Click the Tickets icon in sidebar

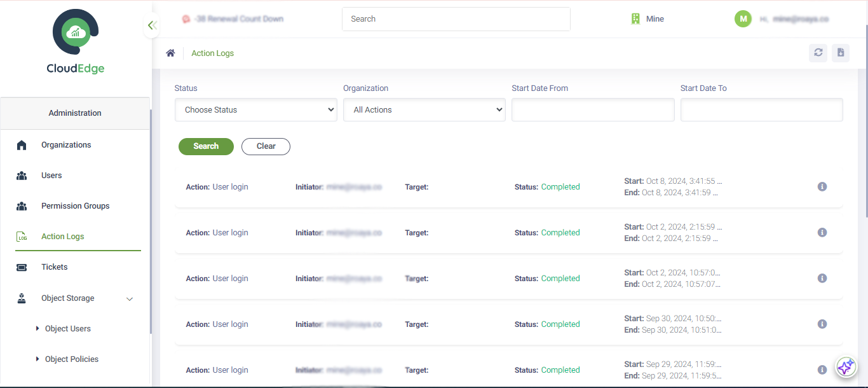click(x=22, y=267)
